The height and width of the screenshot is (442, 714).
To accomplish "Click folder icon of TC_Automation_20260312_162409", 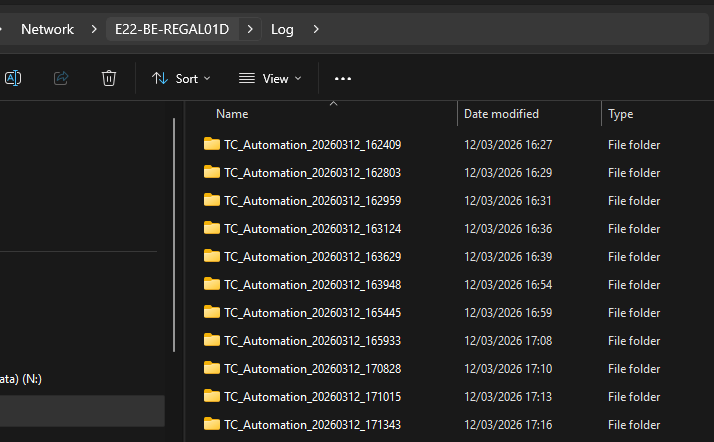I will 211,144.
